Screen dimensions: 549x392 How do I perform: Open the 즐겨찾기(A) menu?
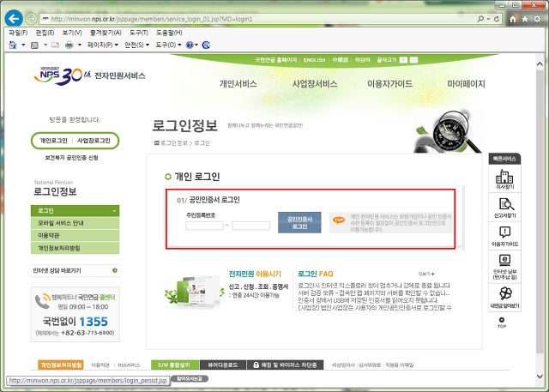point(106,33)
